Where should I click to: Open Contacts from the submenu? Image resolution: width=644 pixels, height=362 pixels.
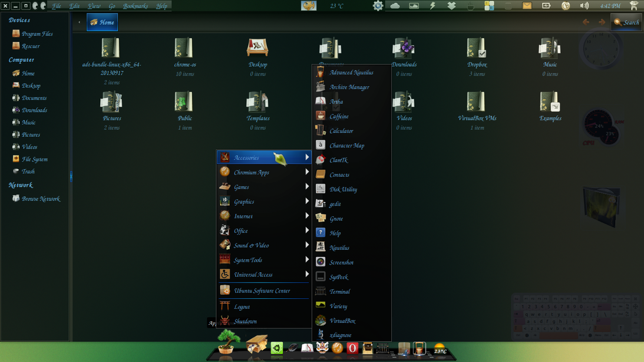[x=352, y=175]
